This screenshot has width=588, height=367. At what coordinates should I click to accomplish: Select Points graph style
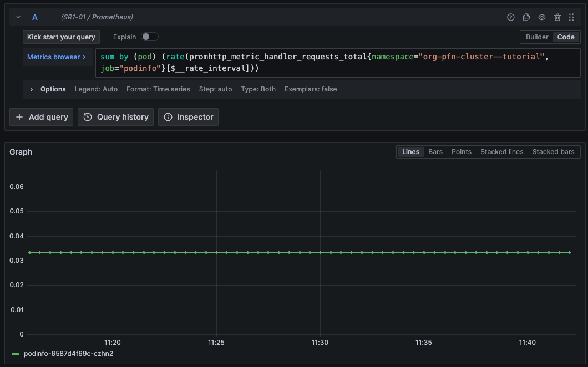[462, 152]
